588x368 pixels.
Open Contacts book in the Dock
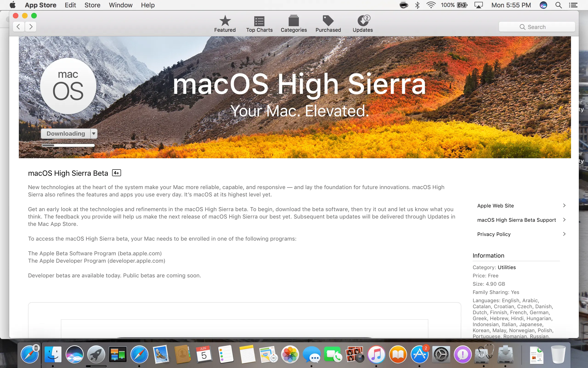point(182,354)
